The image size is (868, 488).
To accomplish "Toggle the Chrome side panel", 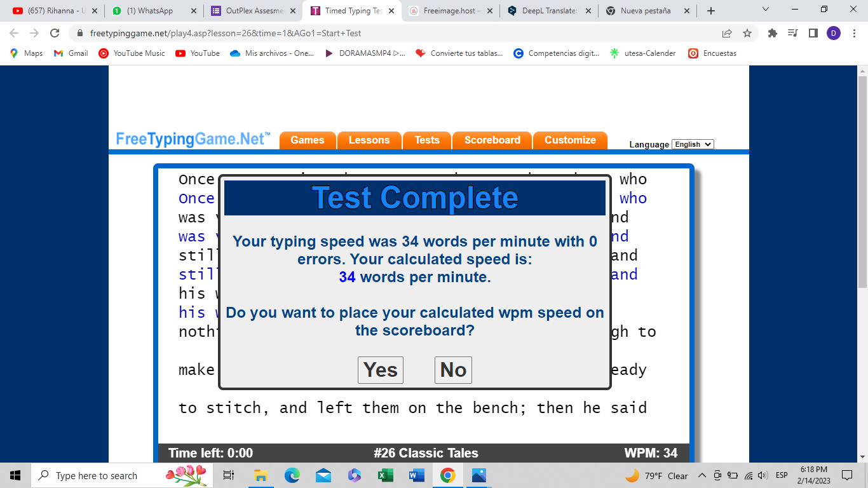I will tap(813, 33).
